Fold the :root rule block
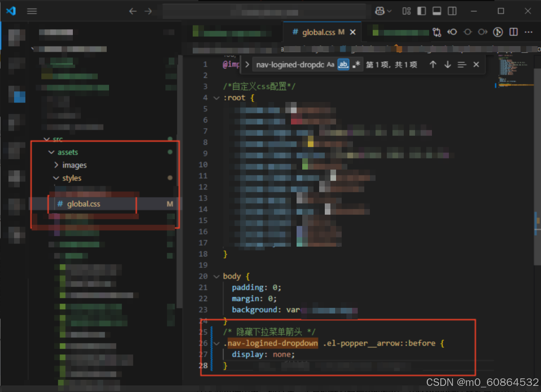 pos(216,98)
